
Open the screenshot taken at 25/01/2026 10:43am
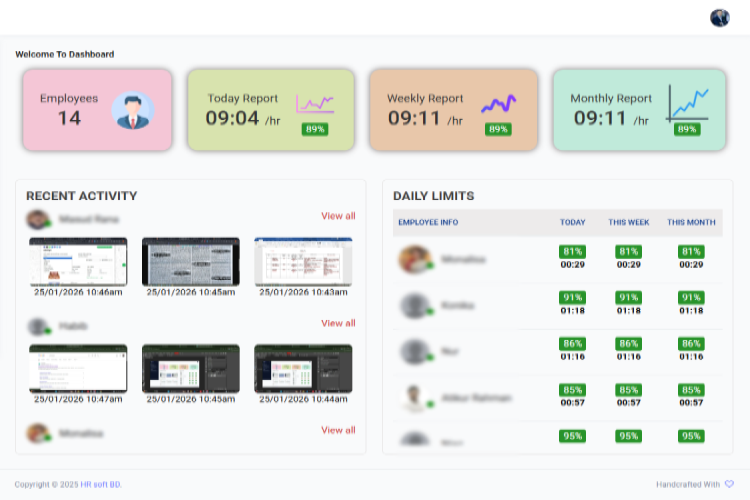click(304, 262)
